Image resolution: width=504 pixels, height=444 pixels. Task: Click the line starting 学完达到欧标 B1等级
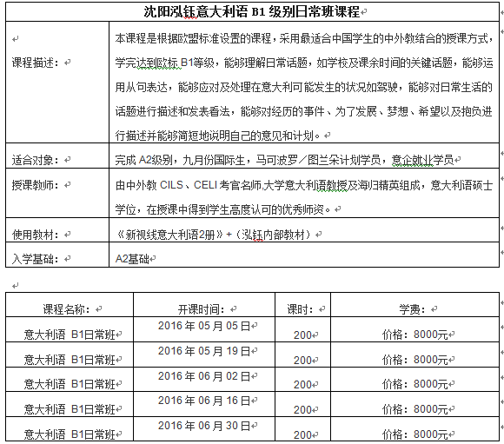click(304, 63)
